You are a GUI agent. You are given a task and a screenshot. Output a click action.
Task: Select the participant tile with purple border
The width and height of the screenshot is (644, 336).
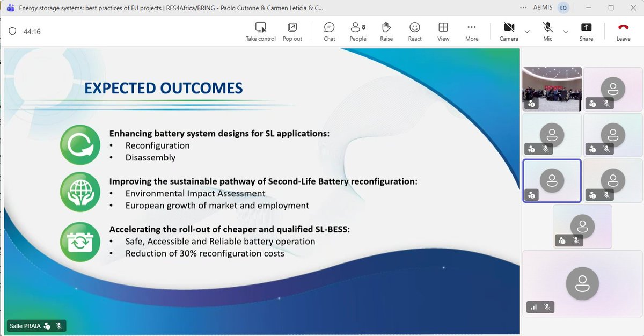coord(552,181)
